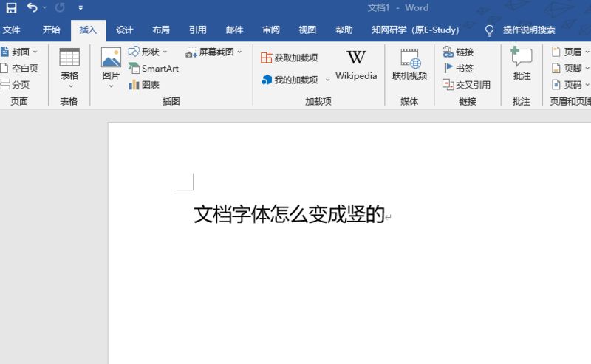Click the Save icon in title bar
Image resolution: width=591 pixels, height=364 pixels.
(11, 8)
